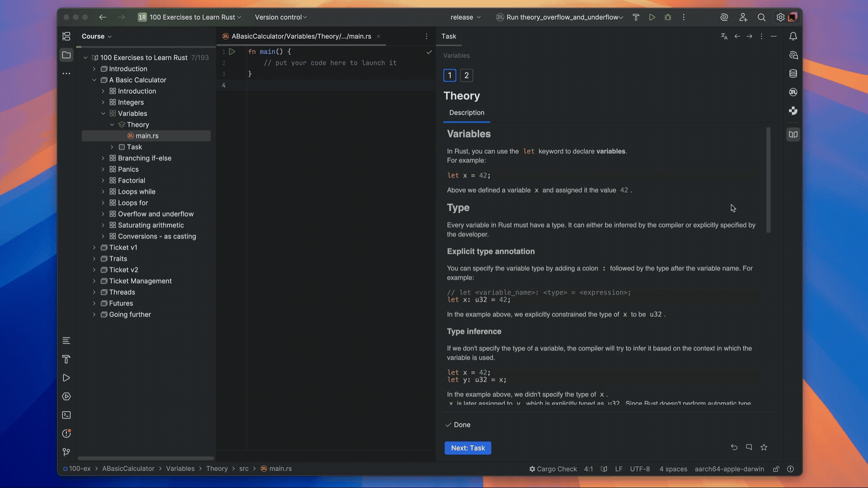This screenshot has height=488, width=868.
Task: Click the reset/undo icon next to Next: Task
Action: coord(734,447)
